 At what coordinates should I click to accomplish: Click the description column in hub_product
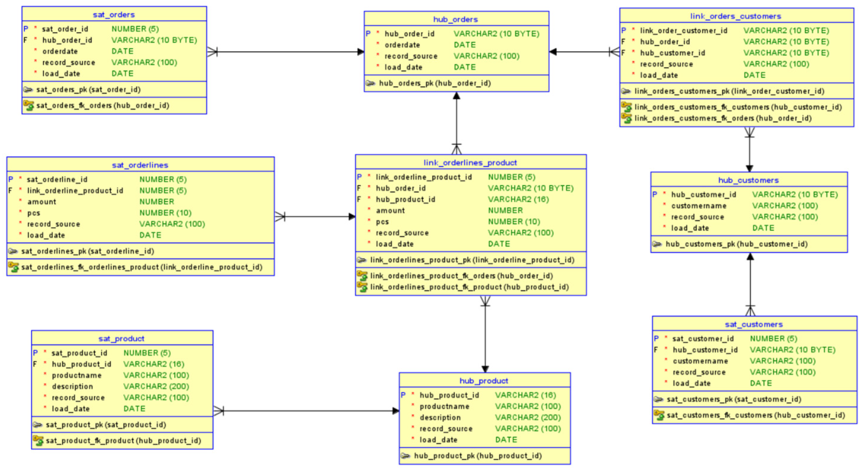click(x=440, y=417)
